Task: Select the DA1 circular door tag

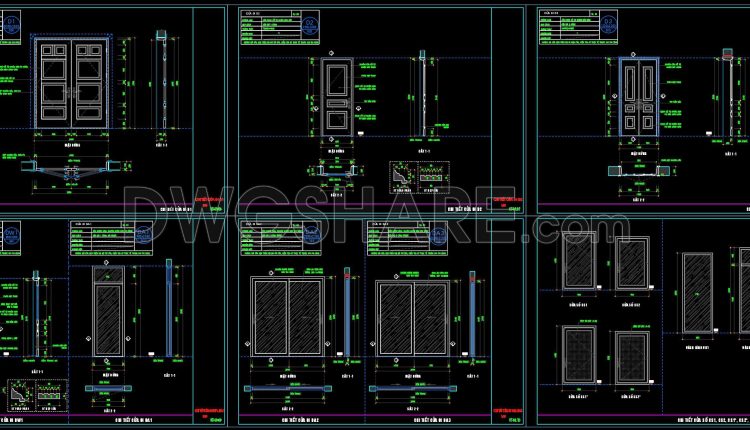Action: point(143,235)
